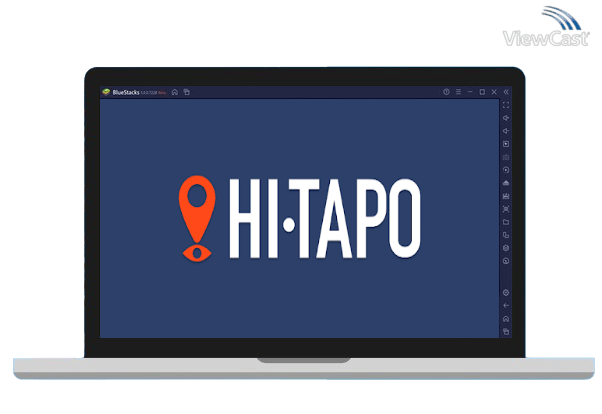Take a screenshot using sidebar icon
Viewport: 602px width, 414px height.
coord(506,209)
